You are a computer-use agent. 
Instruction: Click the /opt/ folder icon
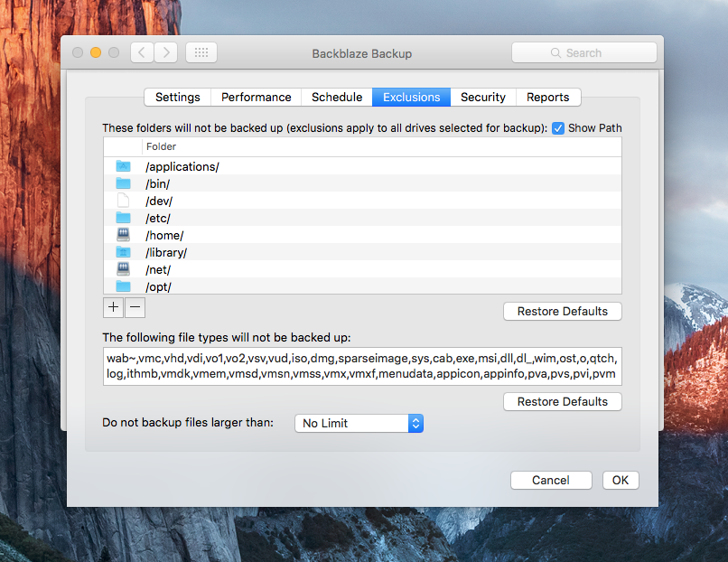tap(123, 286)
